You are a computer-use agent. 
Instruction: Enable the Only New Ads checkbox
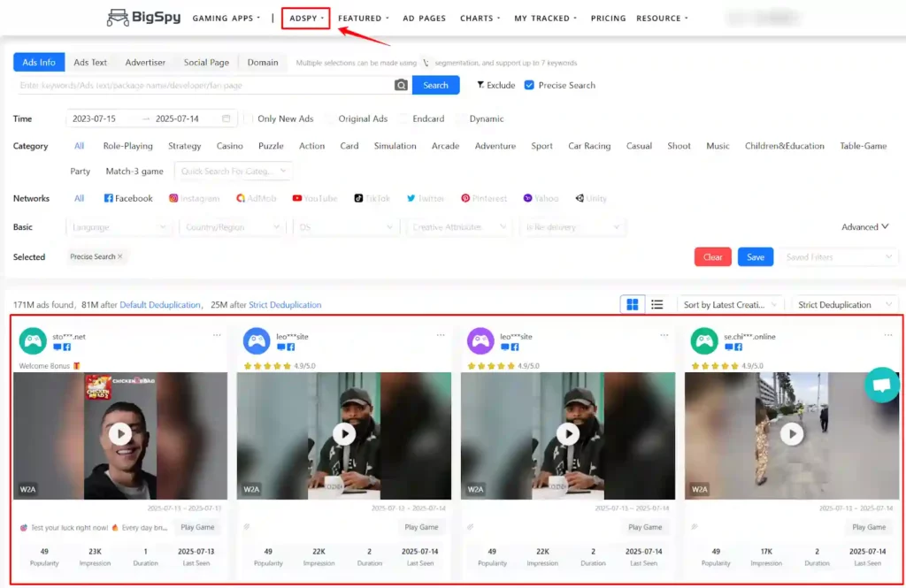click(x=249, y=118)
